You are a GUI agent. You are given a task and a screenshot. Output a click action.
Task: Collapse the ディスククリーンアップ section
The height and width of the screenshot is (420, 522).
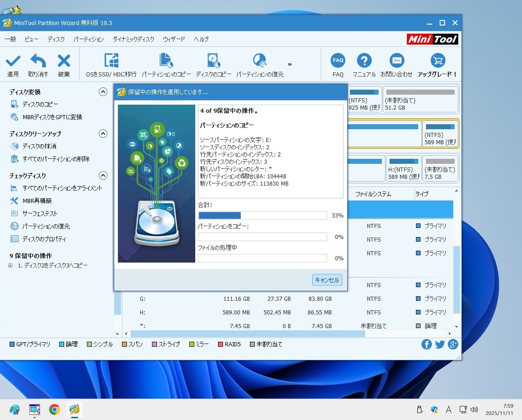(103, 134)
